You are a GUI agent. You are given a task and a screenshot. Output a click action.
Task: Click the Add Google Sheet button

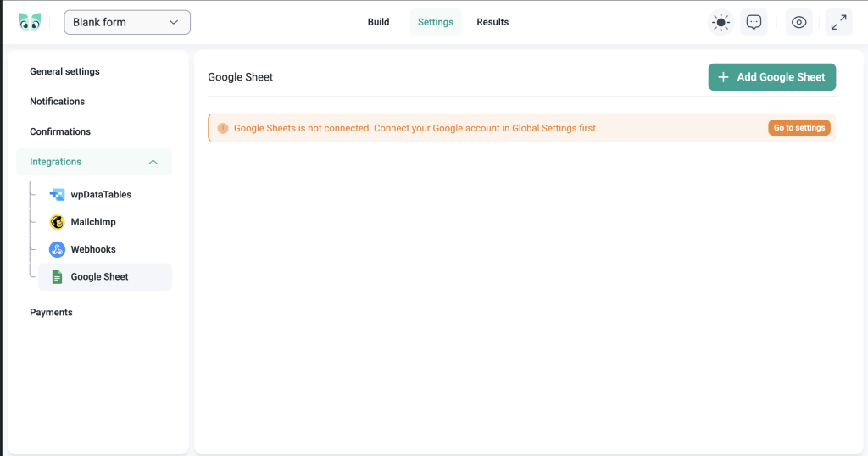[x=771, y=77]
